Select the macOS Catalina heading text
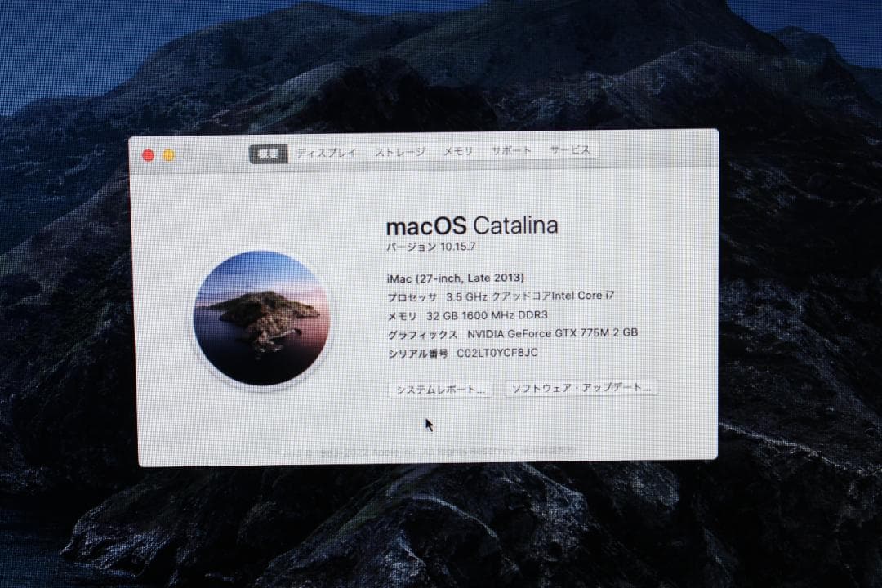The image size is (882, 588). tap(472, 226)
